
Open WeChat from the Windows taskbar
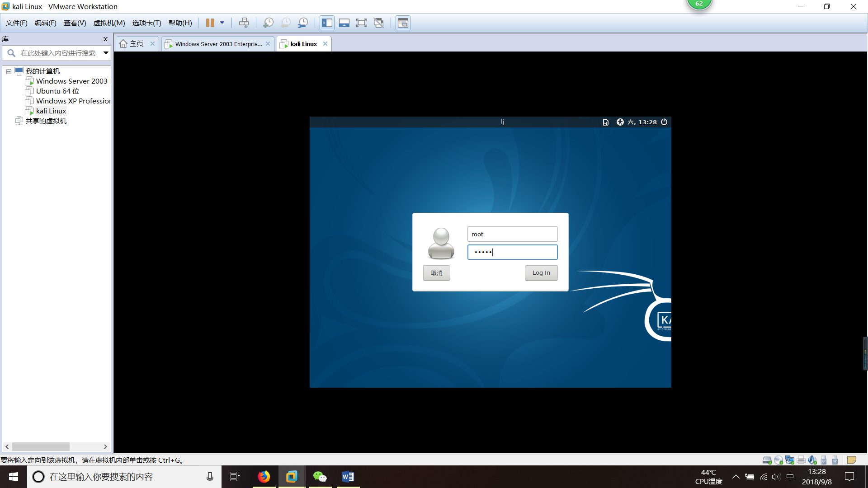320,477
